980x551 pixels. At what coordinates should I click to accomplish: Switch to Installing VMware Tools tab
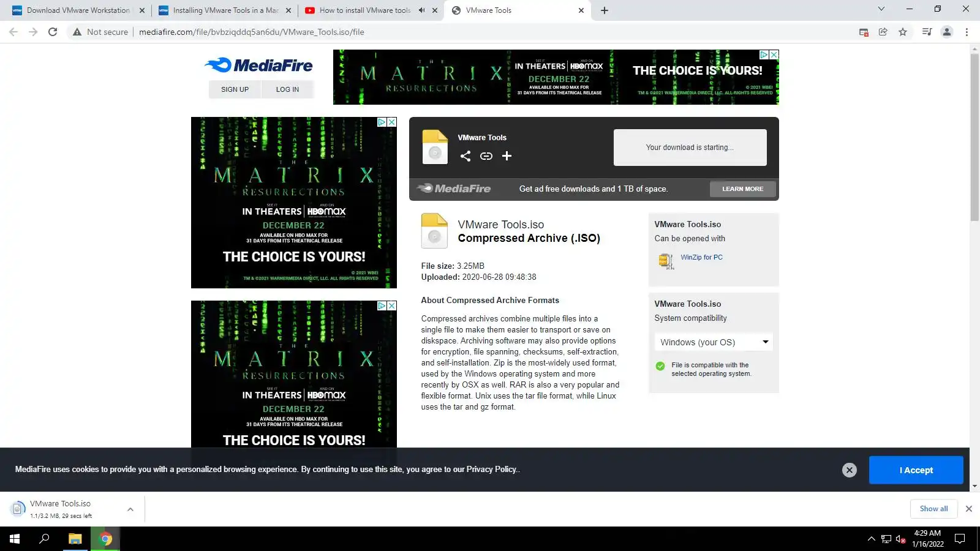click(x=224, y=10)
